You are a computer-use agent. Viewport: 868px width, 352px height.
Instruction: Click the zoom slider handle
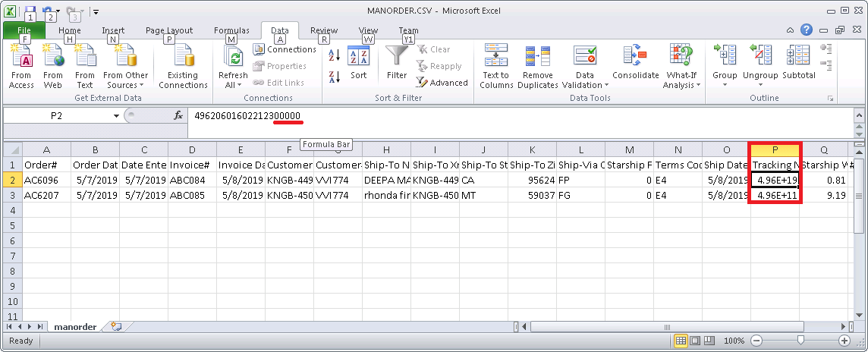coord(800,341)
